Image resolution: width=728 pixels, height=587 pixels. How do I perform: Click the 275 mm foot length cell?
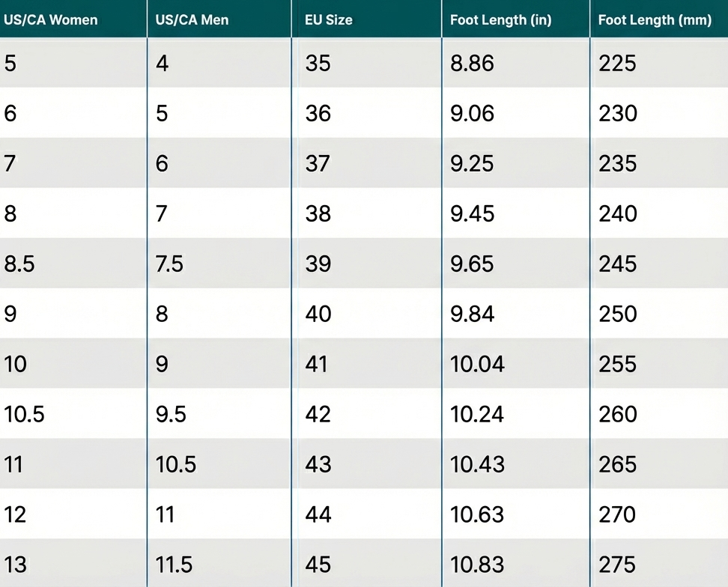pos(618,565)
